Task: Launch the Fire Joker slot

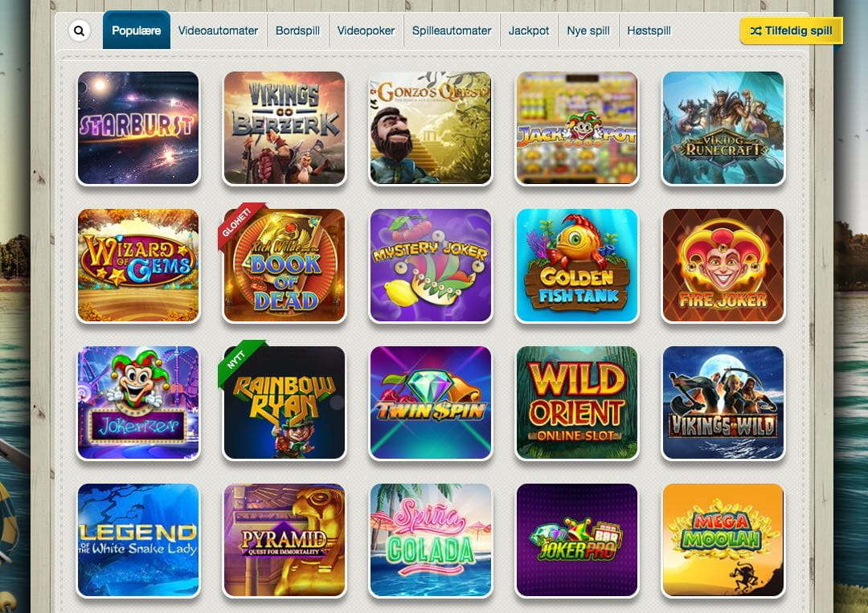Action: tap(723, 265)
